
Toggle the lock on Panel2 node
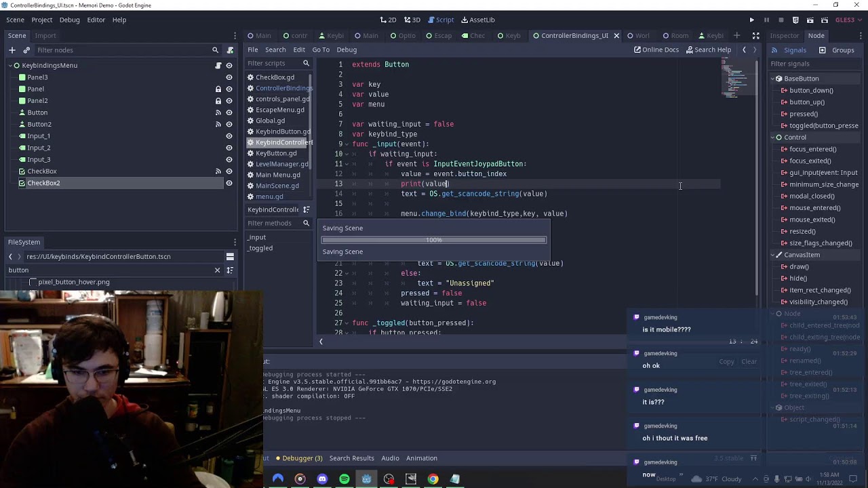(218, 101)
